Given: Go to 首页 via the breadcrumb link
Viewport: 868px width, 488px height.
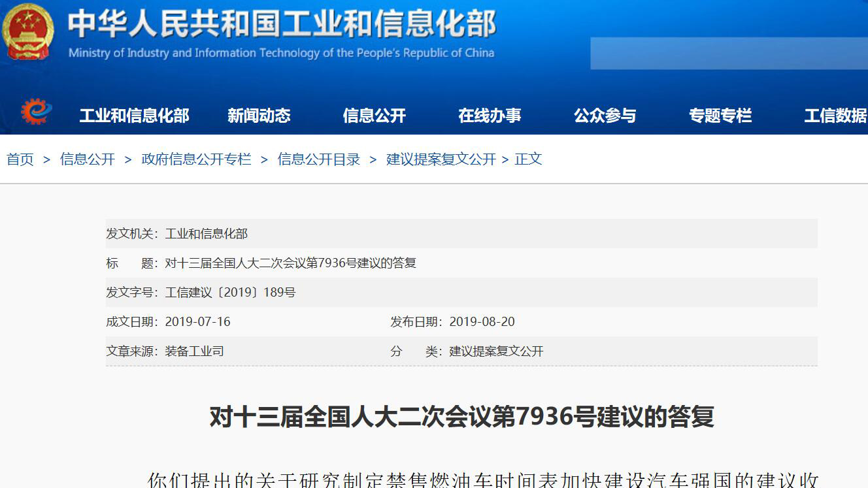Looking at the screenshot, I should tap(19, 159).
